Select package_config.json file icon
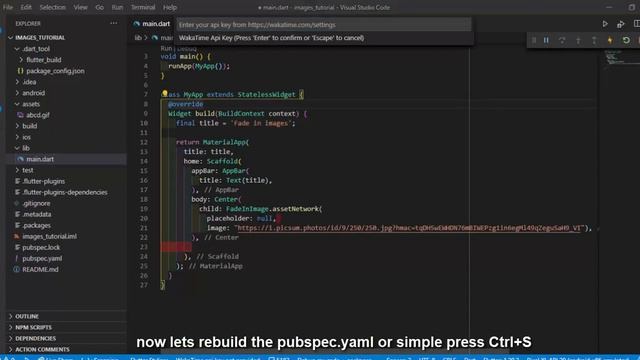The width and height of the screenshot is (640, 360). (20, 71)
